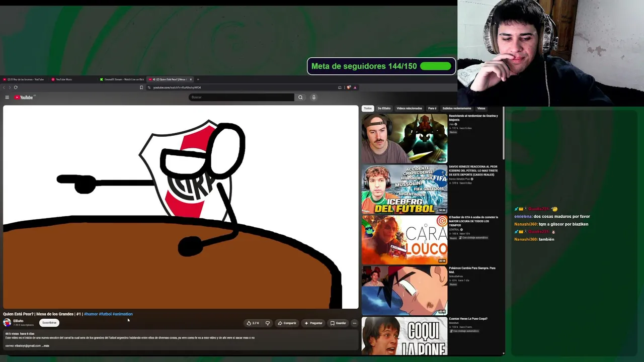Open the Brave shields icon
644x362 pixels.
click(x=349, y=87)
